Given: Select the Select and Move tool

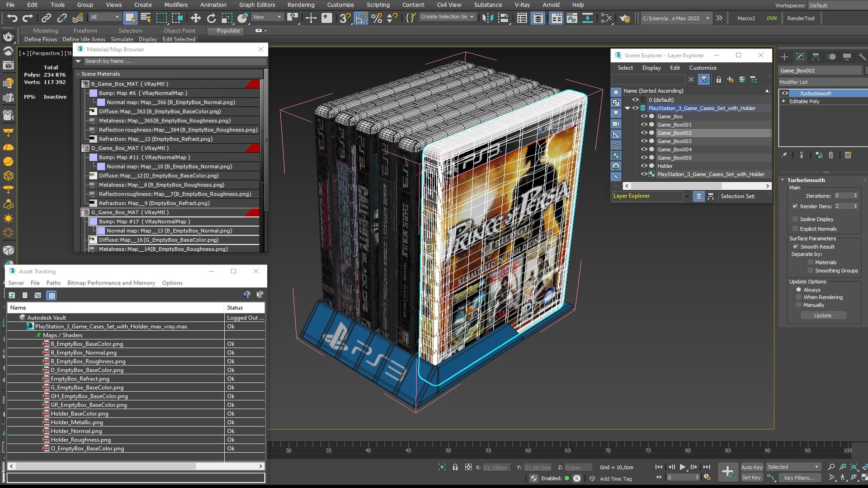Looking at the screenshot, I should (x=195, y=18).
